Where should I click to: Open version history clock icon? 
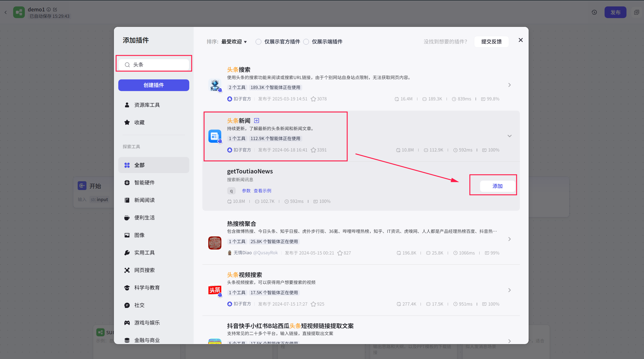click(x=594, y=12)
